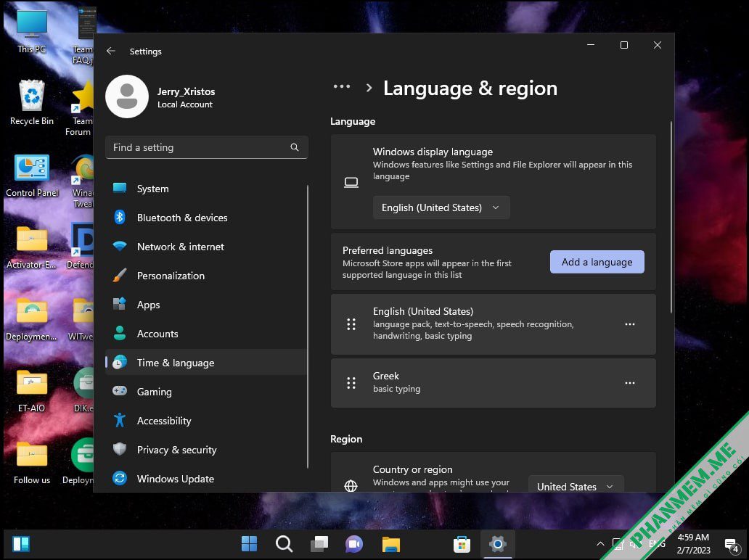Select the This PC desktop icon

[32, 31]
